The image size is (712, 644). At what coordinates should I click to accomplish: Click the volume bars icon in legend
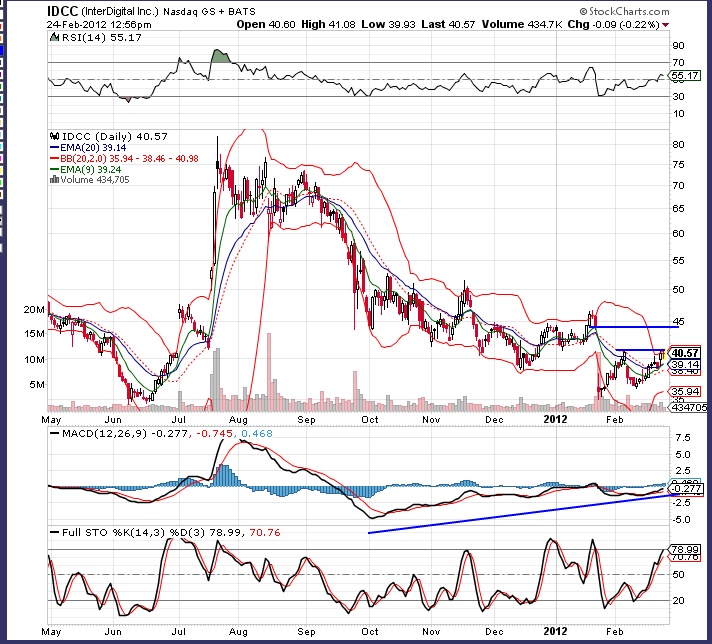pos(54,180)
